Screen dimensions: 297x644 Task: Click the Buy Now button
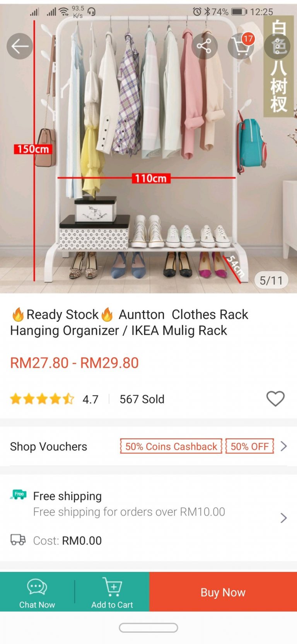coord(223,592)
